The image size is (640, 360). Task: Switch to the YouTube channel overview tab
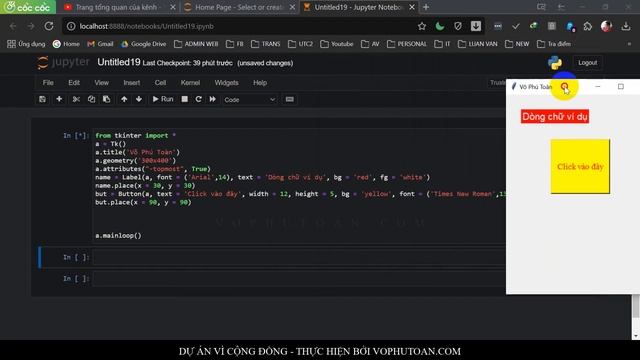click(118, 7)
